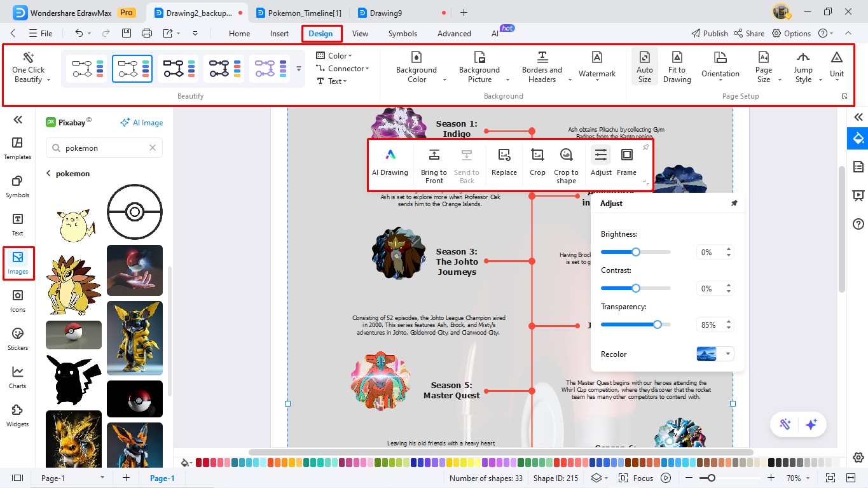
Task: Open the Symbols ribbon tab
Action: tap(403, 34)
